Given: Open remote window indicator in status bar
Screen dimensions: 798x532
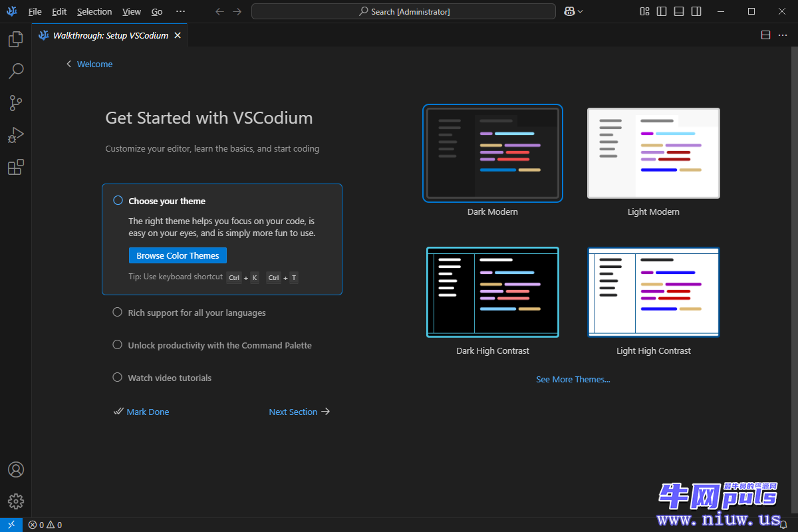Looking at the screenshot, I should [x=11, y=525].
